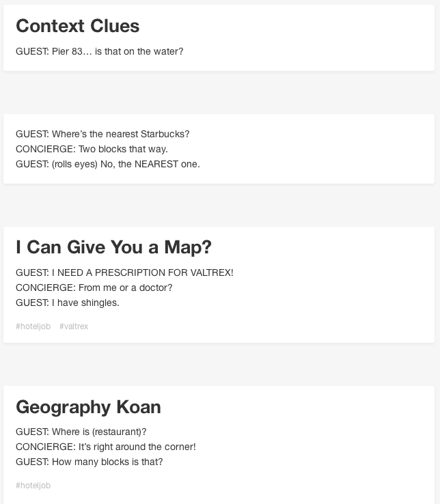This screenshot has height=504, width=440.
Task: Click the "Where is (restaurant)?" line
Action: [x=81, y=432]
